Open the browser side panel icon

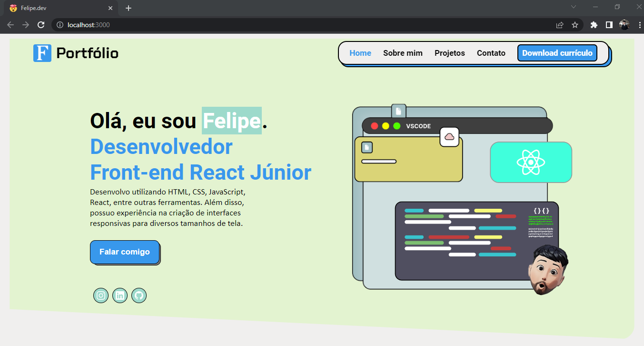(609, 24)
